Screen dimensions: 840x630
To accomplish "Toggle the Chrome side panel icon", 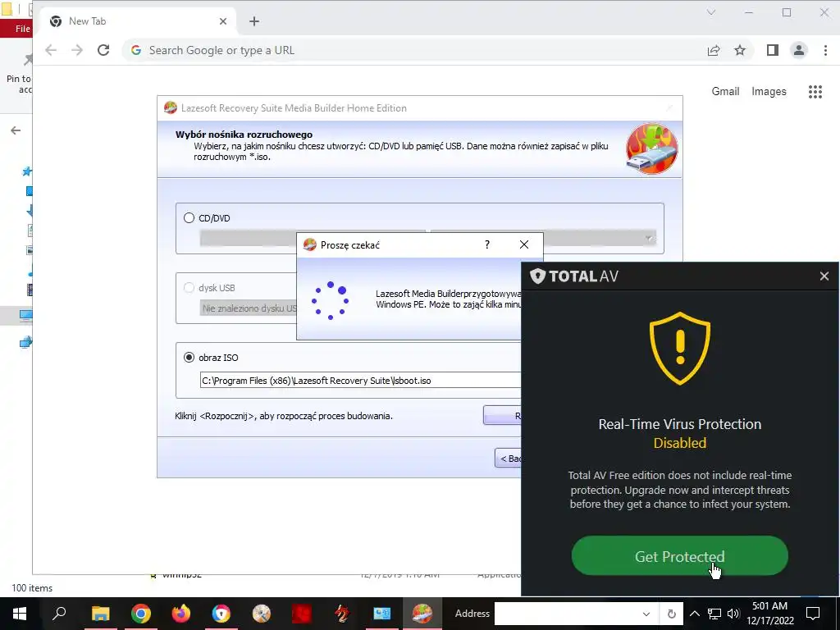I will (x=772, y=50).
